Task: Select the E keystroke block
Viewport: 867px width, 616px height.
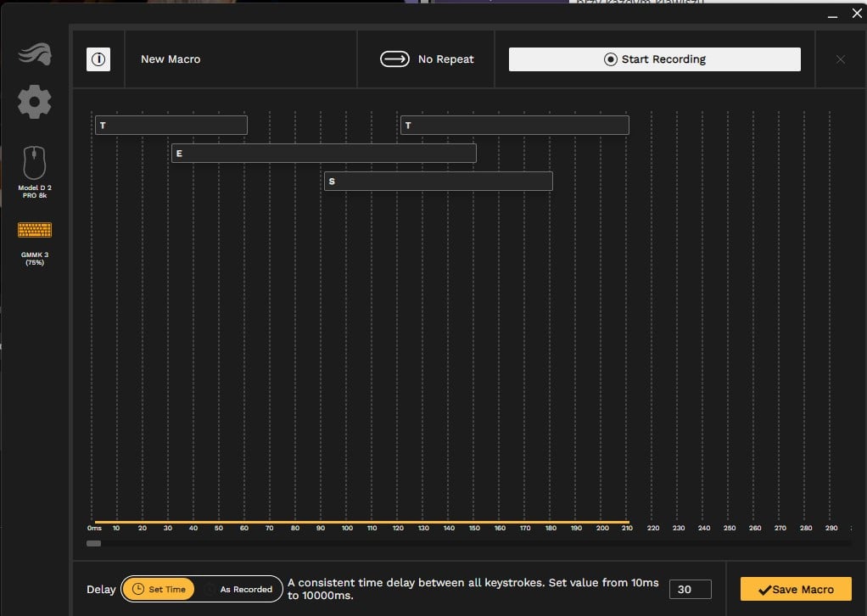Action: (x=323, y=154)
